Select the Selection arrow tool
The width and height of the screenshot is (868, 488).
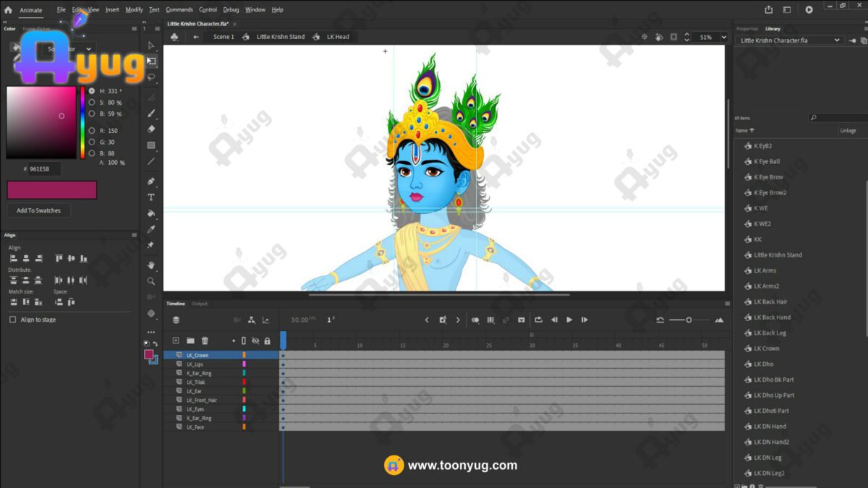click(151, 46)
